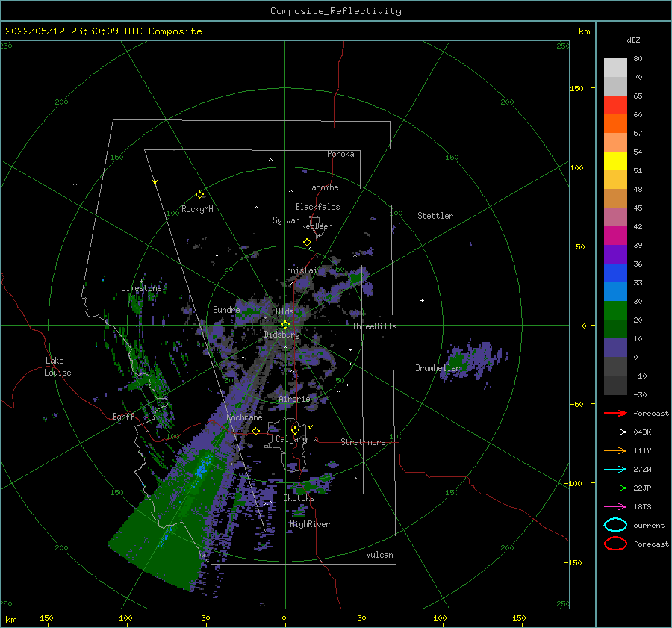Click the Drumheller label
Image resolution: width=672 pixels, height=628 pixels.
[437, 368]
